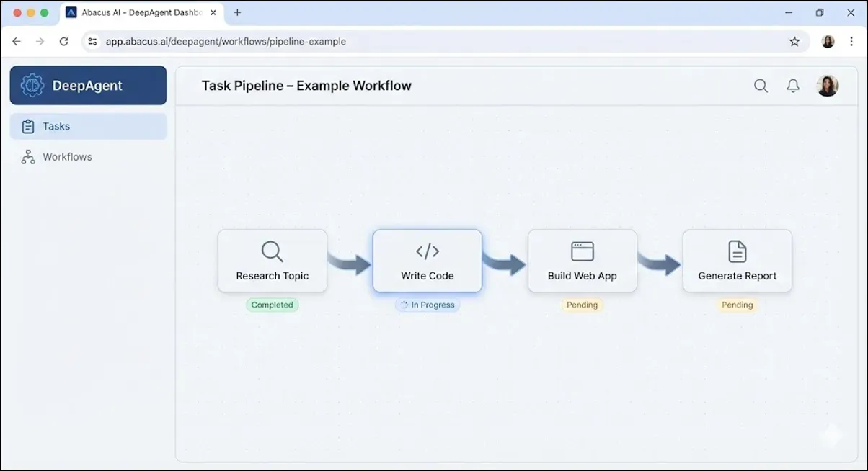Image resolution: width=868 pixels, height=471 pixels.
Task: Click the DeepAgent gear logo
Action: tap(31, 85)
